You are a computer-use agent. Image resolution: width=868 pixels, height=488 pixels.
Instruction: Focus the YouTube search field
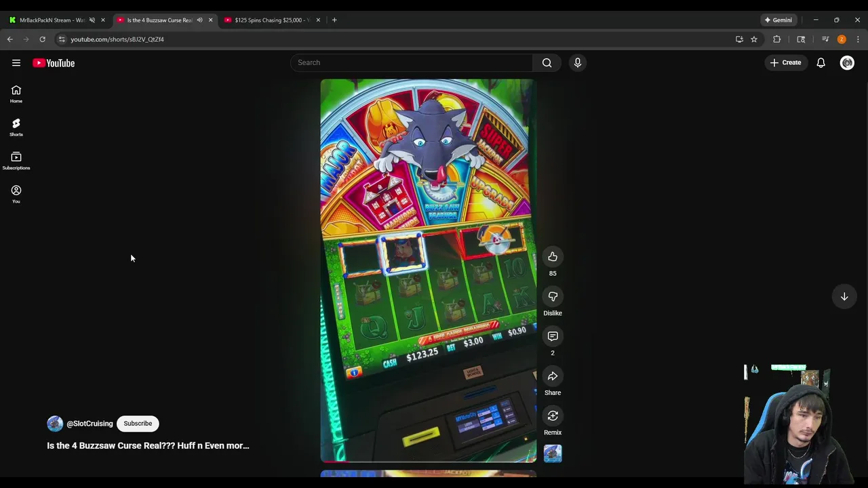(x=411, y=62)
